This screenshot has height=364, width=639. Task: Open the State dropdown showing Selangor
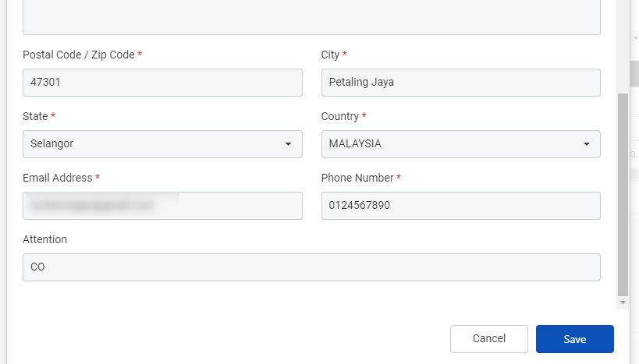click(162, 144)
